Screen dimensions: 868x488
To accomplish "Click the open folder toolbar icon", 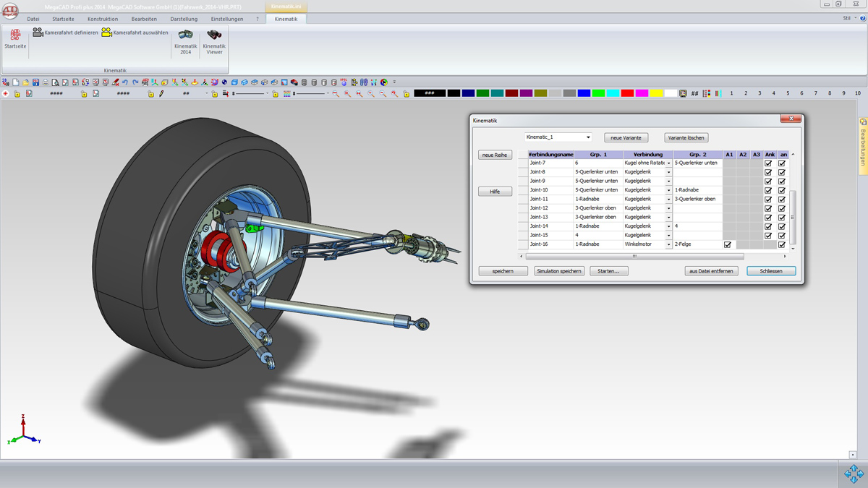I will pyautogui.click(x=25, y=82).
